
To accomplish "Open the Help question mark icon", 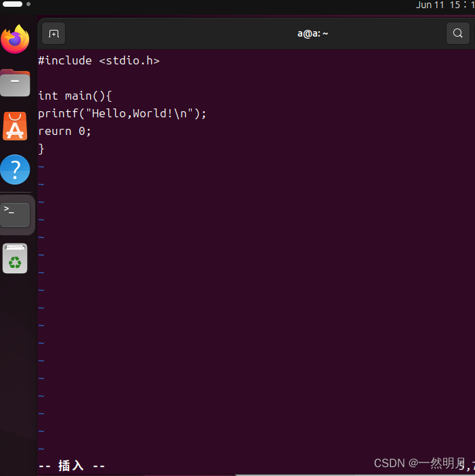I will [x=15, y=170].
